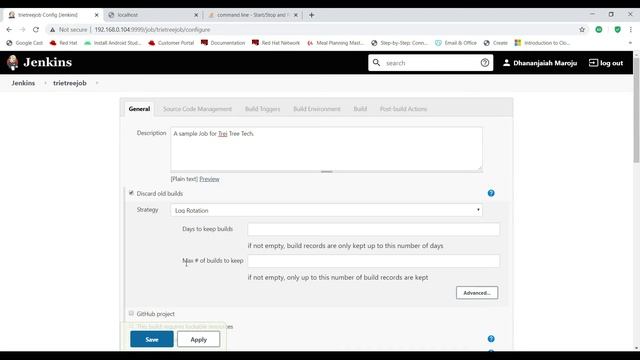
Task: Open the green shield extension icon
Action: [618, 29]
